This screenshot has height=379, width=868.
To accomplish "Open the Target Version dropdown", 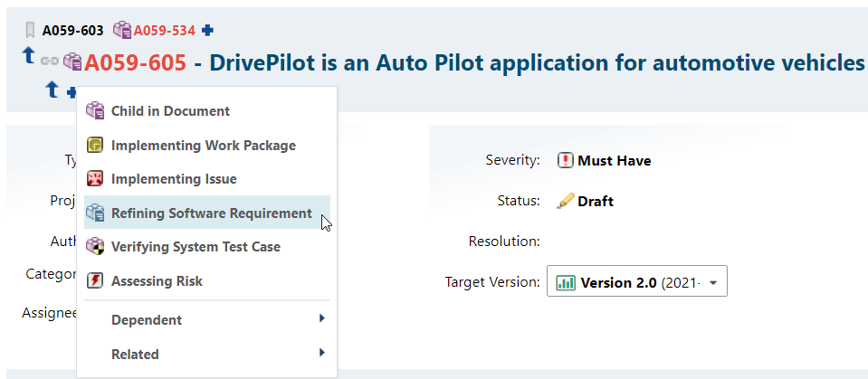I will (x=637, y=281).
